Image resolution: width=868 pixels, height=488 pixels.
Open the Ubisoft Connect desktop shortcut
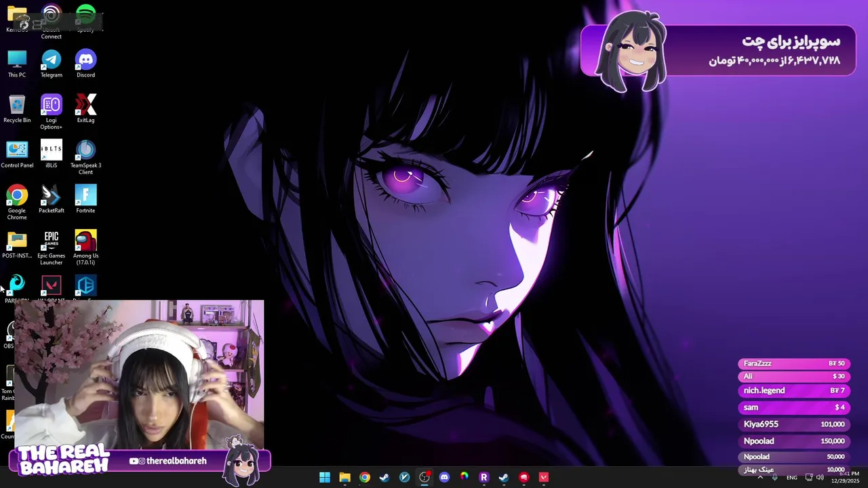click(x=51, y=22)
